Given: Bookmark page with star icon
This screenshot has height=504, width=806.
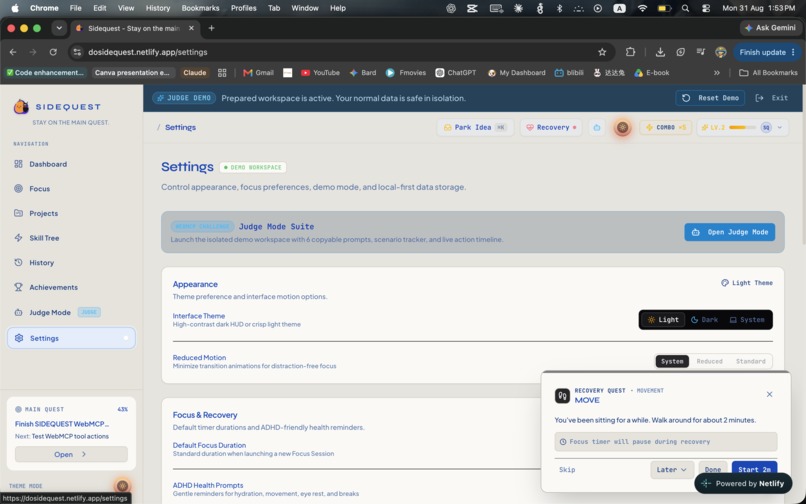Looking at the screenshot, I should point(602,52).
